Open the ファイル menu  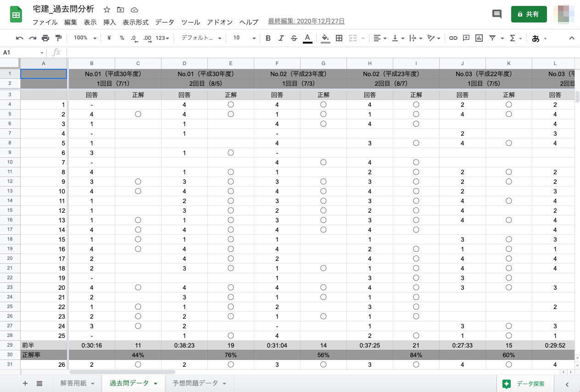click(45, 22)
